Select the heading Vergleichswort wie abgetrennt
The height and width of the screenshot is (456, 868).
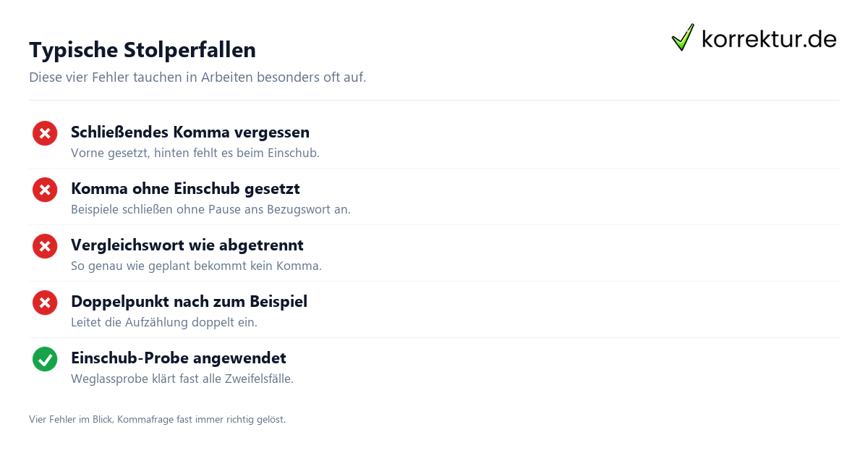tap(187, 245)
